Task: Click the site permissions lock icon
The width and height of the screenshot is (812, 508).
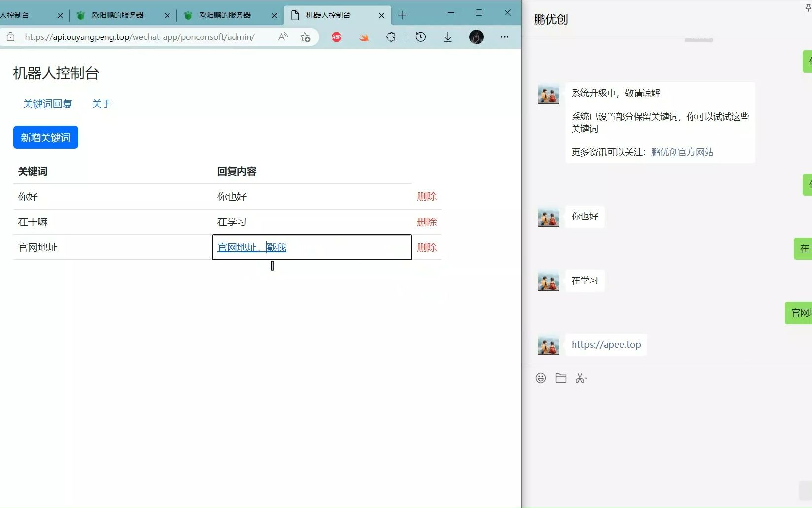Action: (10, 37)
